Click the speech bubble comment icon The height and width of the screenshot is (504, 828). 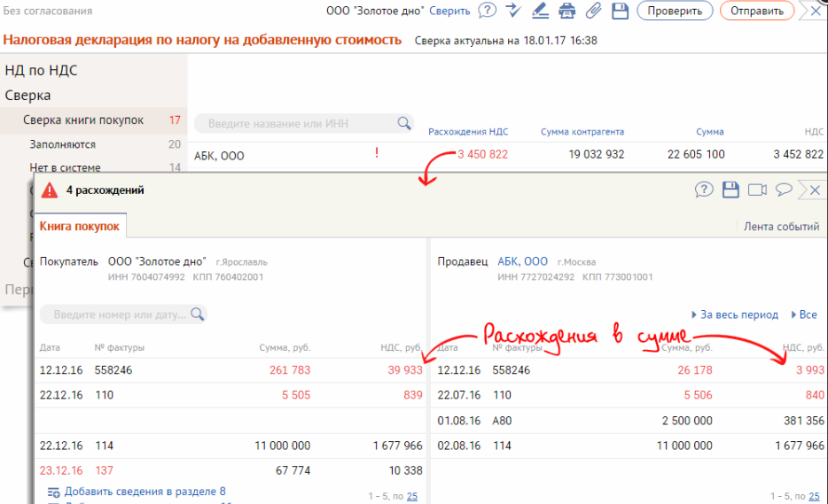point(783,190)
